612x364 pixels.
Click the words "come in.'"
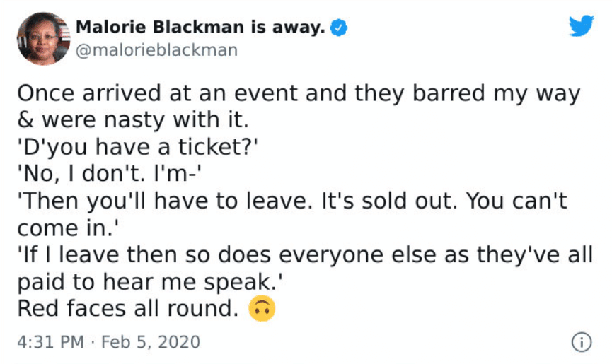[68, 228]
